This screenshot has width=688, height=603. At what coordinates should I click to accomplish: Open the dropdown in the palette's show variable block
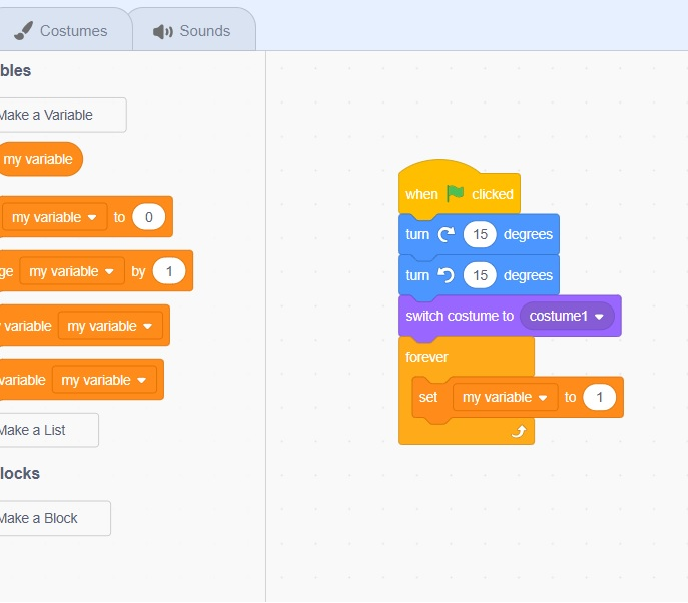[x=109, y=326]
